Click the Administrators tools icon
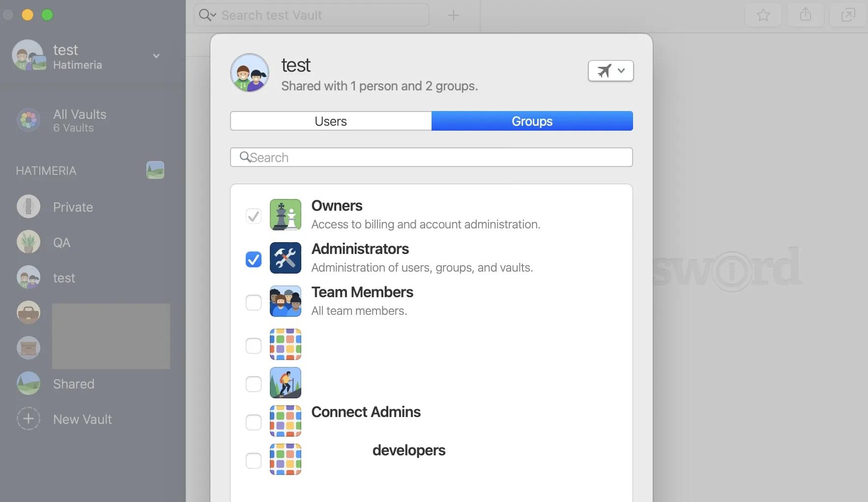Viewport: 868px width, 502px height. tap(285, 258)
